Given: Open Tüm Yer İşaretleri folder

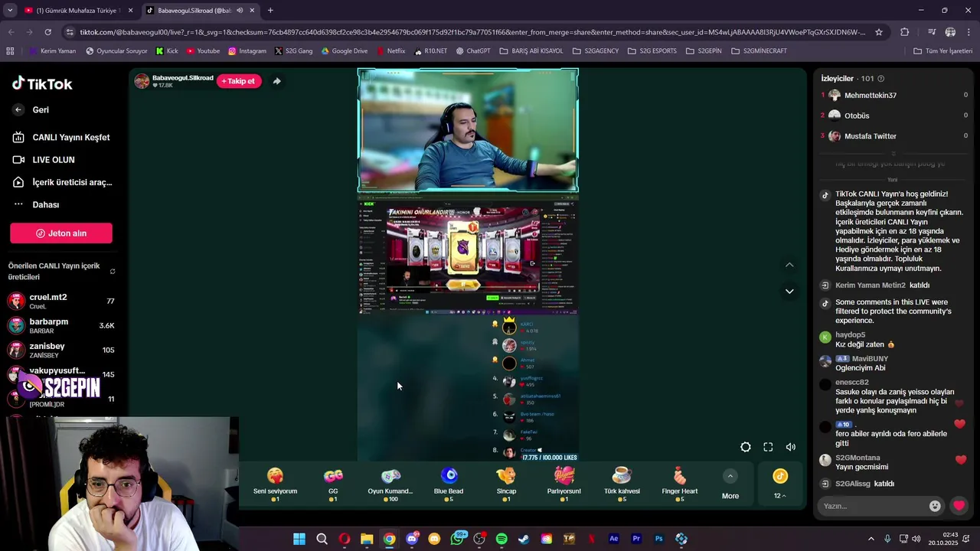Looking at the screenshot, I should click(x=942, y=51).
